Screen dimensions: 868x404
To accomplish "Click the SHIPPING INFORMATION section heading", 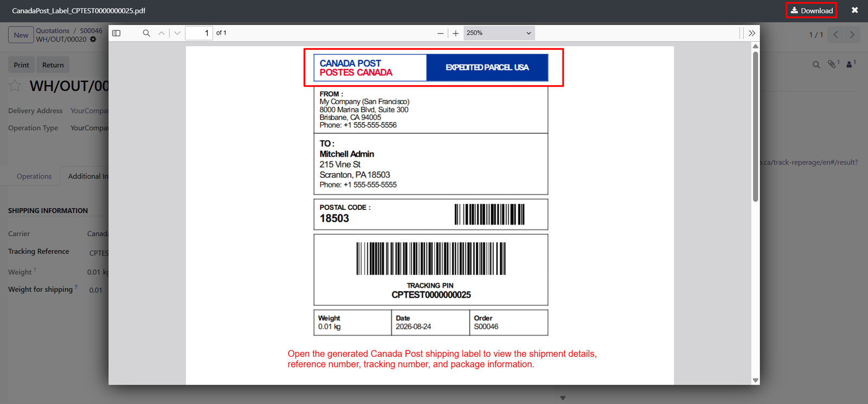I will [48, 210].
